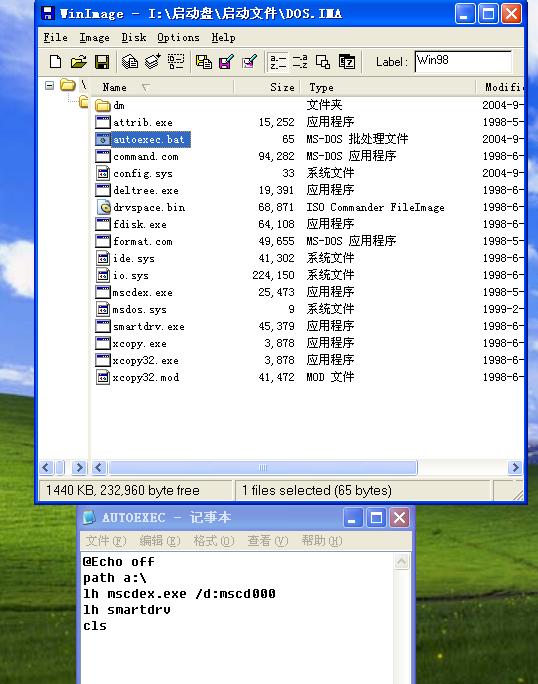Click the Extract files (pages with arrow) icon

click(x=153, y=62)
